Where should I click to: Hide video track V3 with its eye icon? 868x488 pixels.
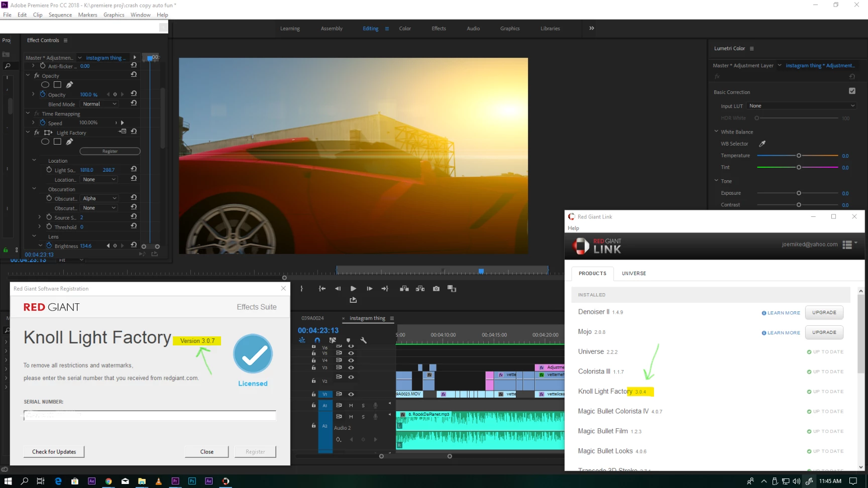[351, 367]
